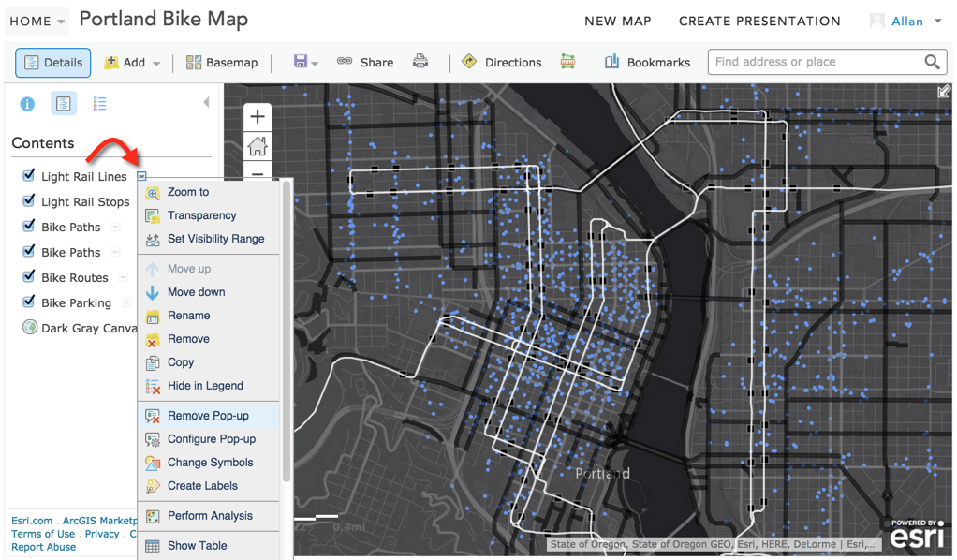957x560 pixels.
Task: Uncheck the Light Rail Stops layer
Action: pos(28,200)
